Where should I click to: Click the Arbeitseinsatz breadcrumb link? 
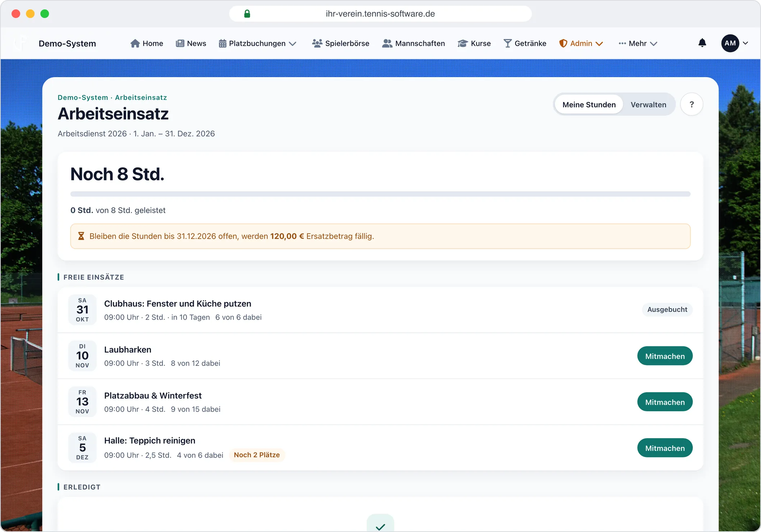point(141,97)
